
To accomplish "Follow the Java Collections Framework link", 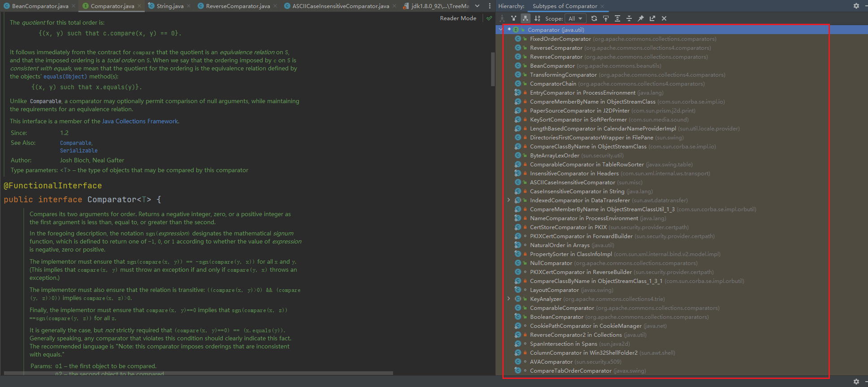I will (x=140, y=121).
